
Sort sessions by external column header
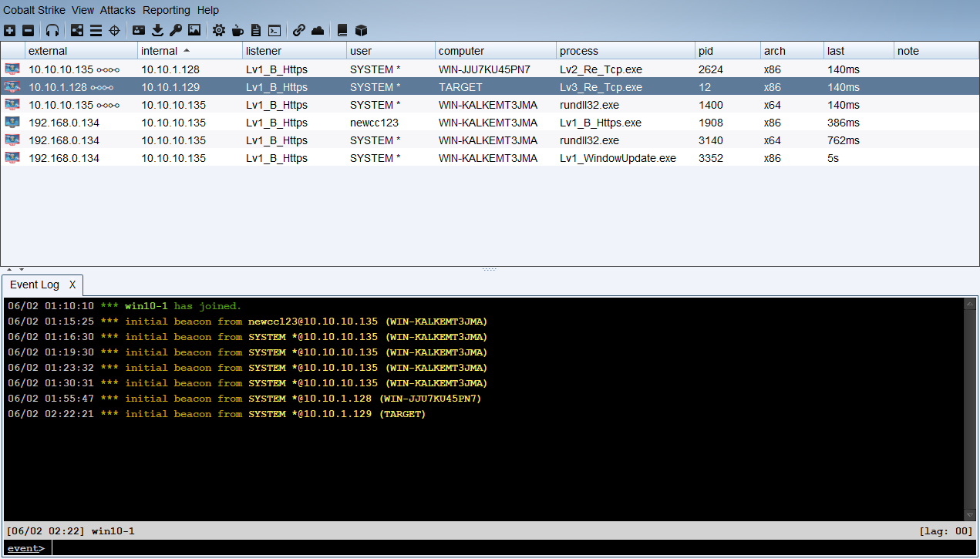click(x=81, y=51)
